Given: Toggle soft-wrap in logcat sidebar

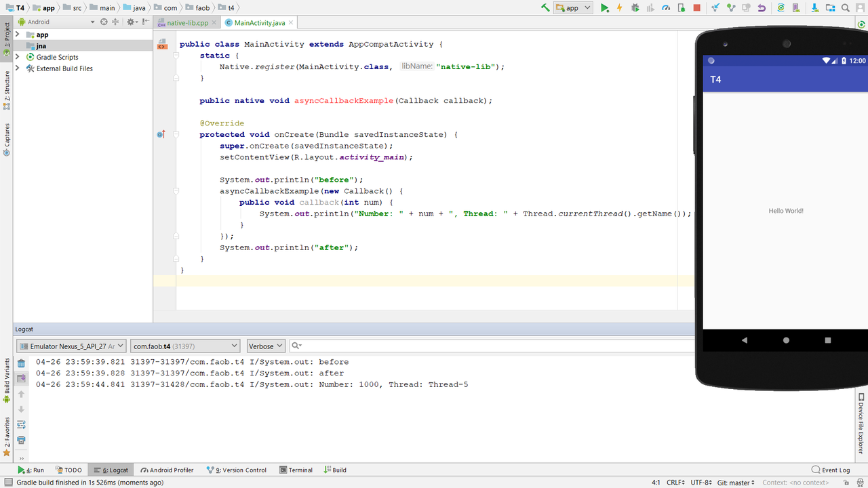Looking at the screenshot, I should click(x=21, y=425).
